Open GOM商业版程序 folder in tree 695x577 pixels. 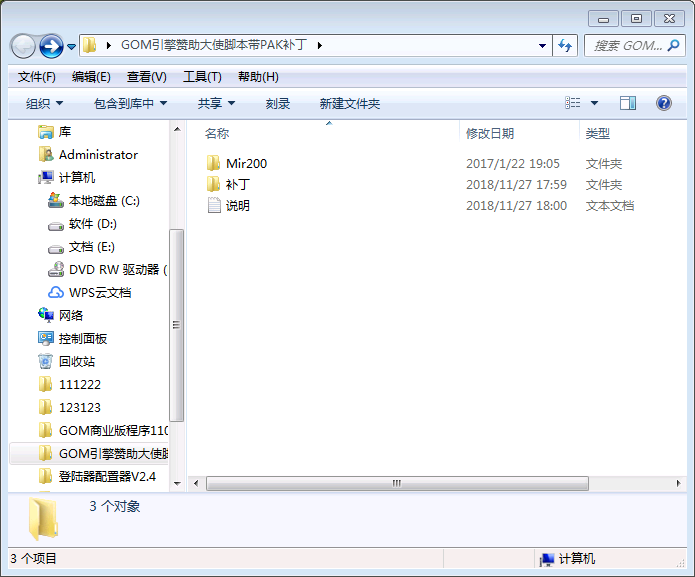(113, 431)
